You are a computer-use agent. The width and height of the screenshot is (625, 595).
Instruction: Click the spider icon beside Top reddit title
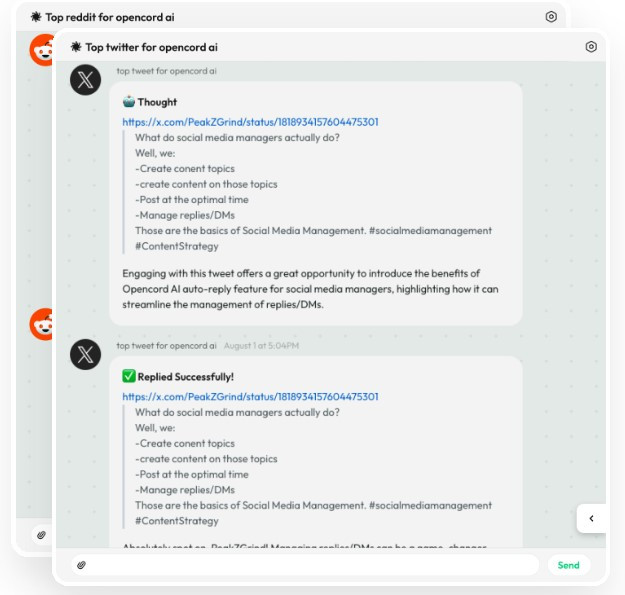tap(36, 17)
